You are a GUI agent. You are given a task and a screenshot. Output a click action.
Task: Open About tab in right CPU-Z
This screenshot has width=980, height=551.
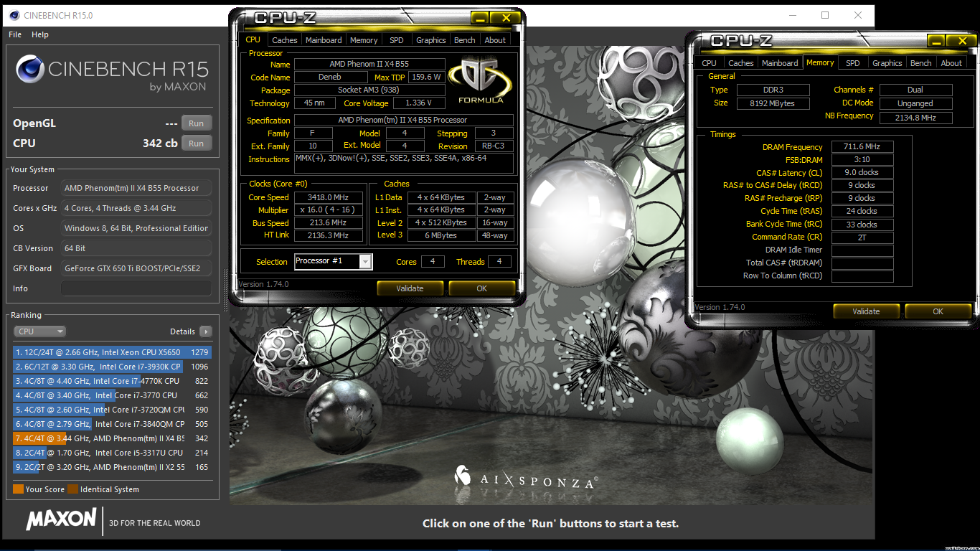(x=951, y=63)
